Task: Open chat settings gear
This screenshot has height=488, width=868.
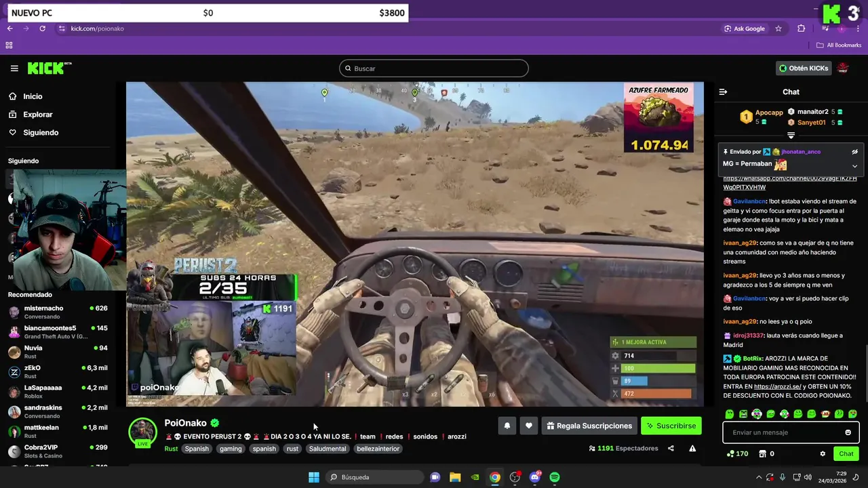Action: click(x=823, y=454)
